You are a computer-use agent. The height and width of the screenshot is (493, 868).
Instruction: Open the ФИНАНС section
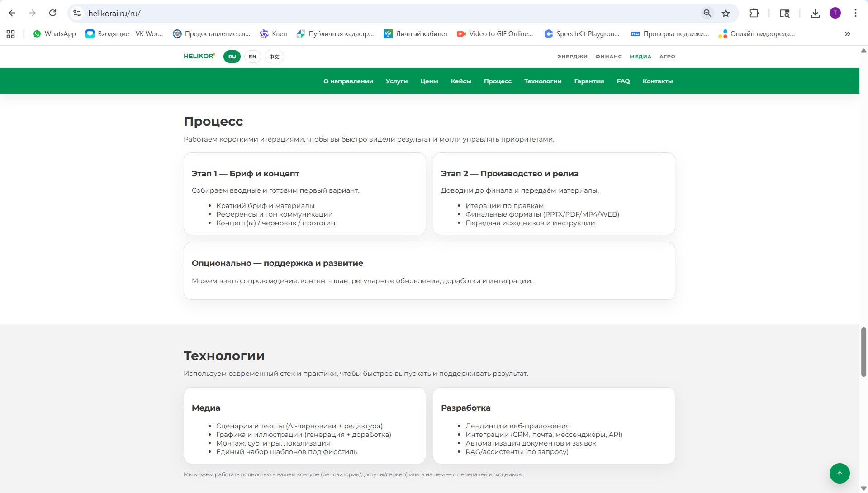[608, 57]
